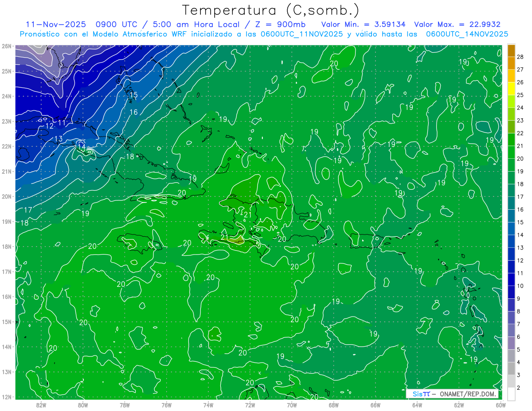Click the 19N latitude axis label
Screen dimensions: 532x411
[7, 222]
